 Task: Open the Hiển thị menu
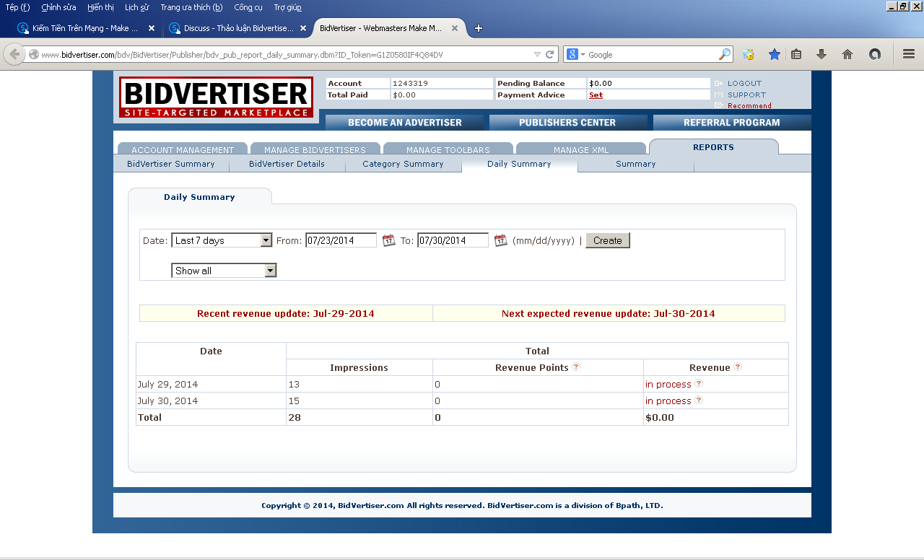click(100, 7)
